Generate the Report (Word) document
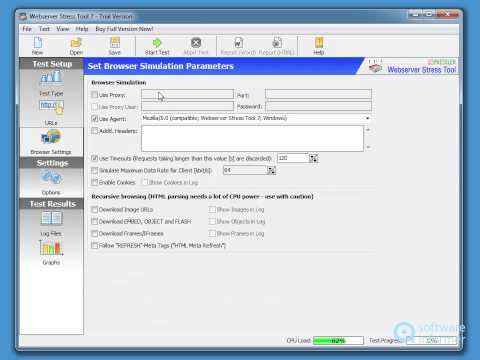The image size is (480, 360). coord(238,46)
